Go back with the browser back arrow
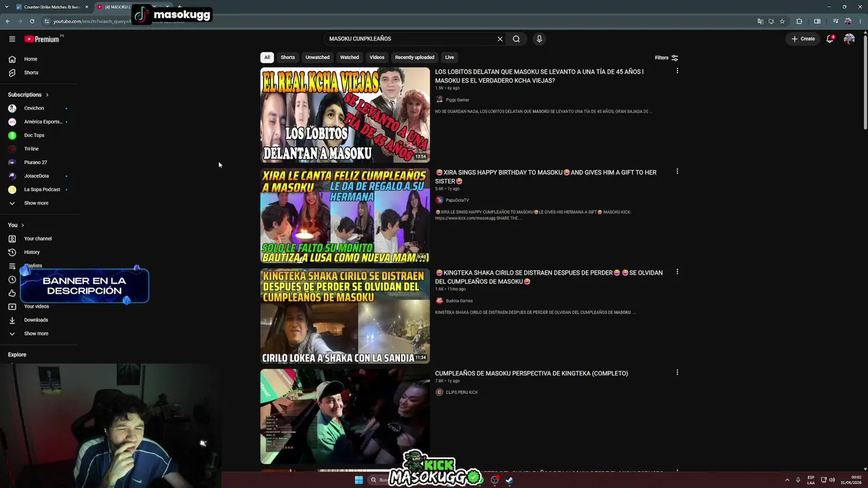The image size is (868, 488). [x=7, y=21]
